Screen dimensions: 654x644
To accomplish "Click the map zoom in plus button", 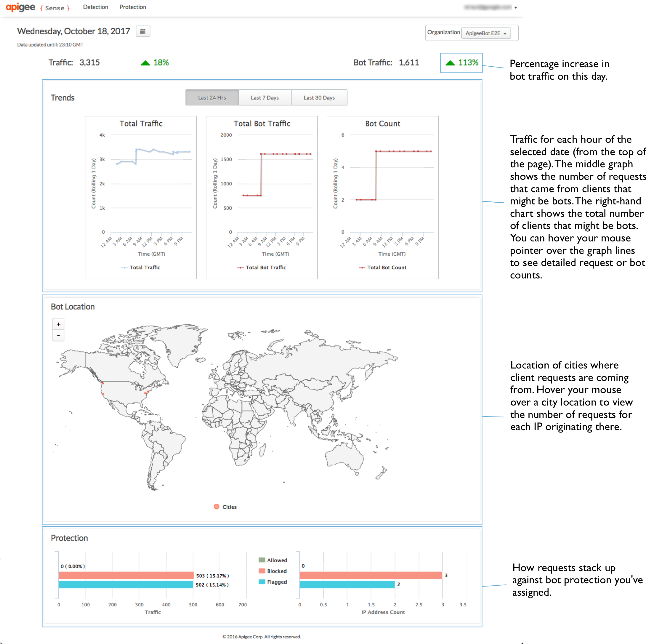I will [x=59, y=324].
